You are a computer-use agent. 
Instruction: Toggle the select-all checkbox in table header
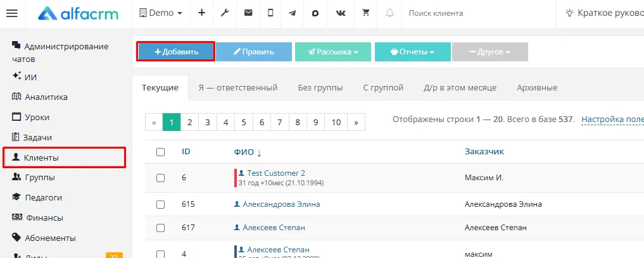click(x=161, y=152)
